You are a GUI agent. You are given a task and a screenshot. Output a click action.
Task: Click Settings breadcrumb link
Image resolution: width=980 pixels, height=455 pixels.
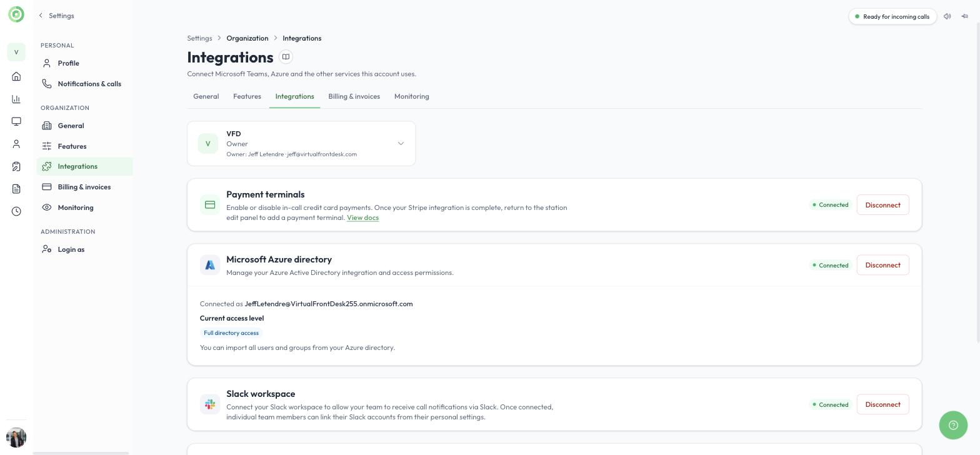[x=199, y=38]
